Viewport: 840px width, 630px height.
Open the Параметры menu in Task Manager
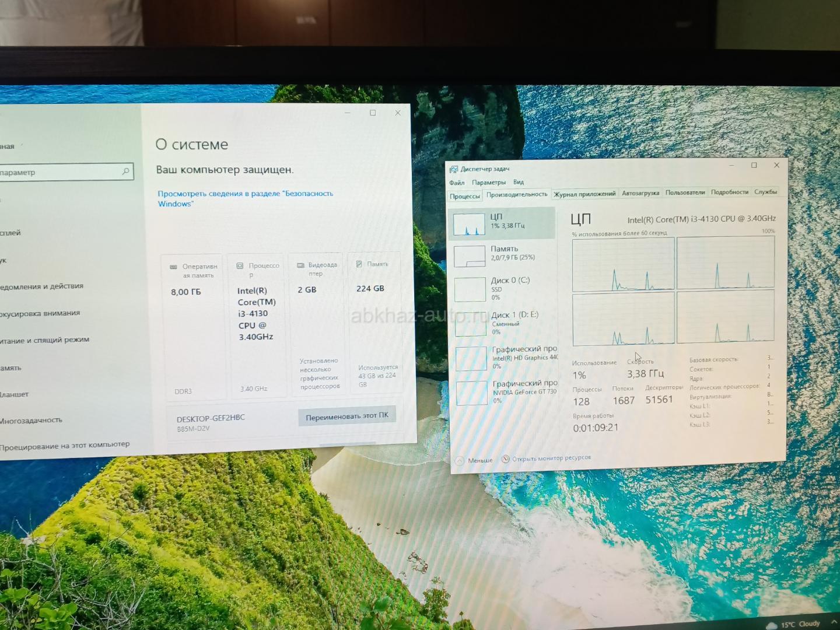[x=489, y=183]
